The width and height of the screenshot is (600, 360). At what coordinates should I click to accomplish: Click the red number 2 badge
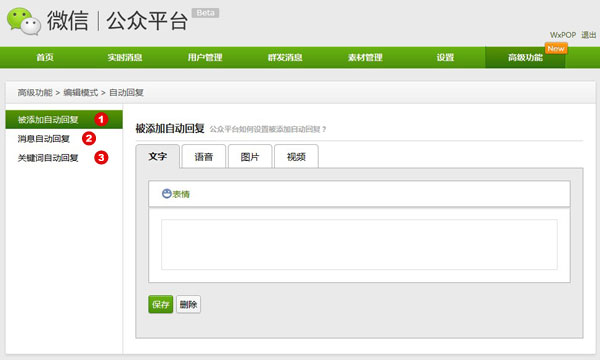(89, 138)
